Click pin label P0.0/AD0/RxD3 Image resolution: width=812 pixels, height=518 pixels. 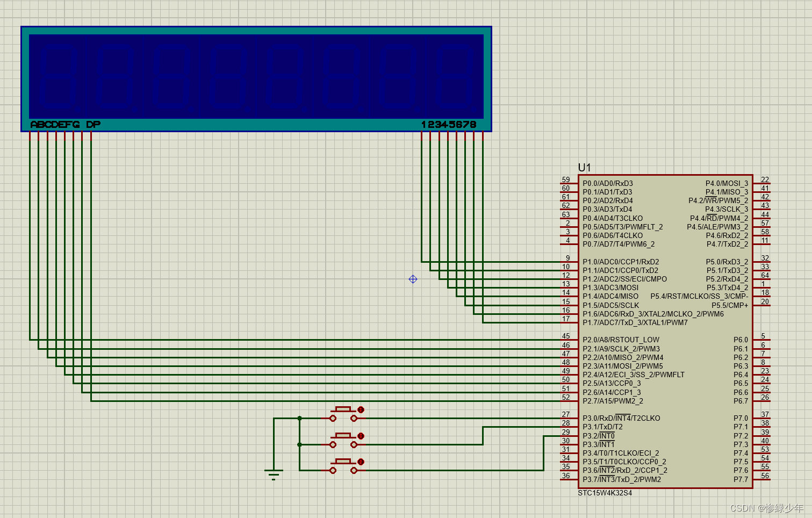point(608,183)
